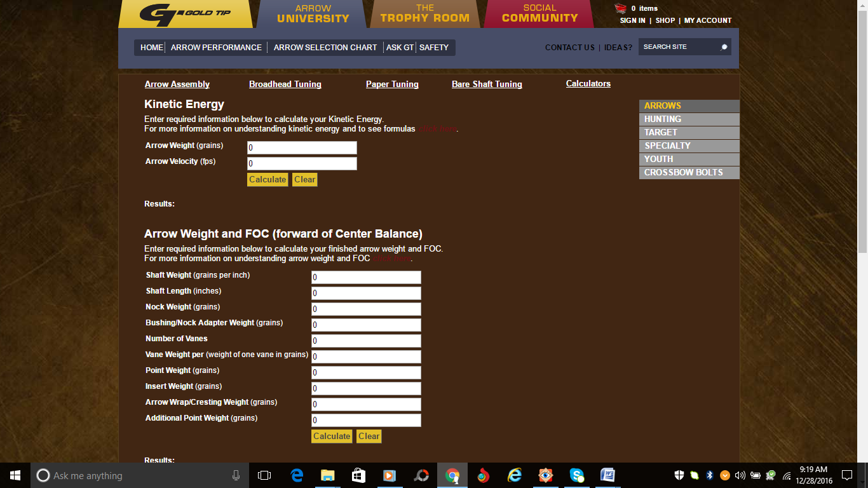The image size is (868, 488).
Task: Click the search magnifier icon
Action: pos(723,47)
